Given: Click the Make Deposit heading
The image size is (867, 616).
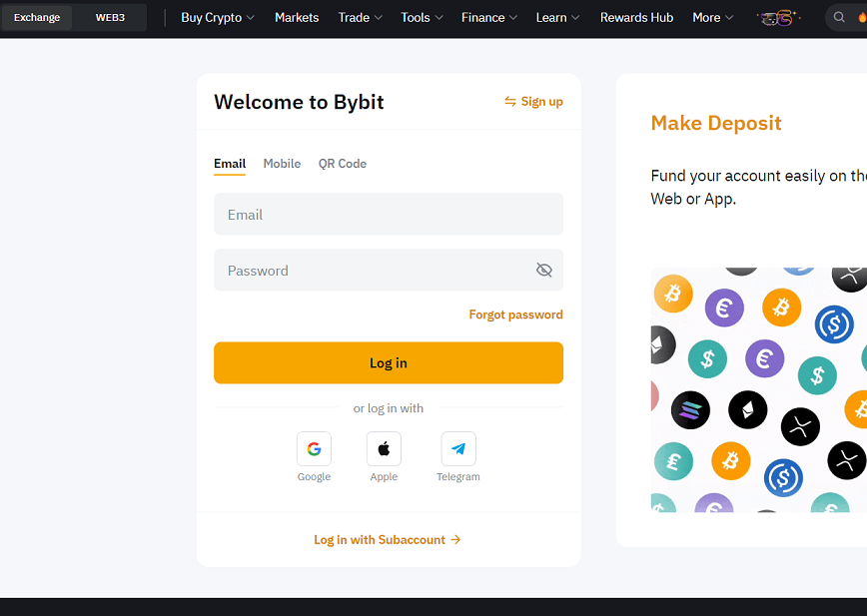Looking at the screenshot, I should click(x=716, y=123).
